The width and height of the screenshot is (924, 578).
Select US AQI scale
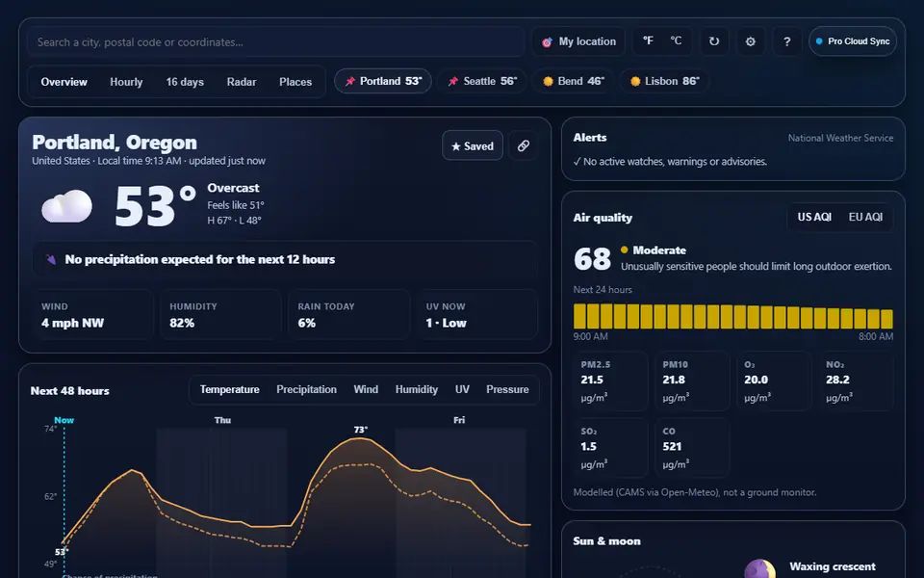point(814,217)
